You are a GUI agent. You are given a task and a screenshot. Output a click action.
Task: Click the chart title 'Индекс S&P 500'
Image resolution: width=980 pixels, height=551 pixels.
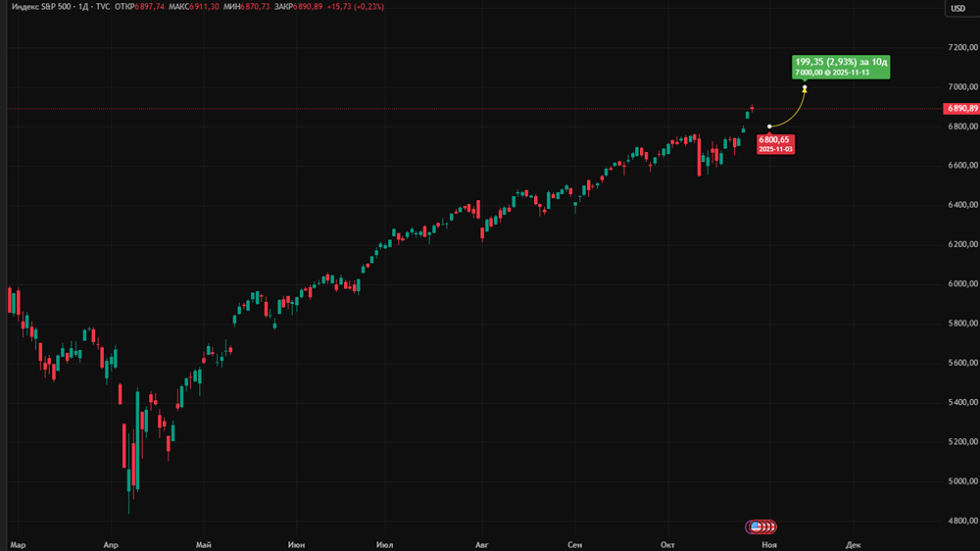point(42,7)
